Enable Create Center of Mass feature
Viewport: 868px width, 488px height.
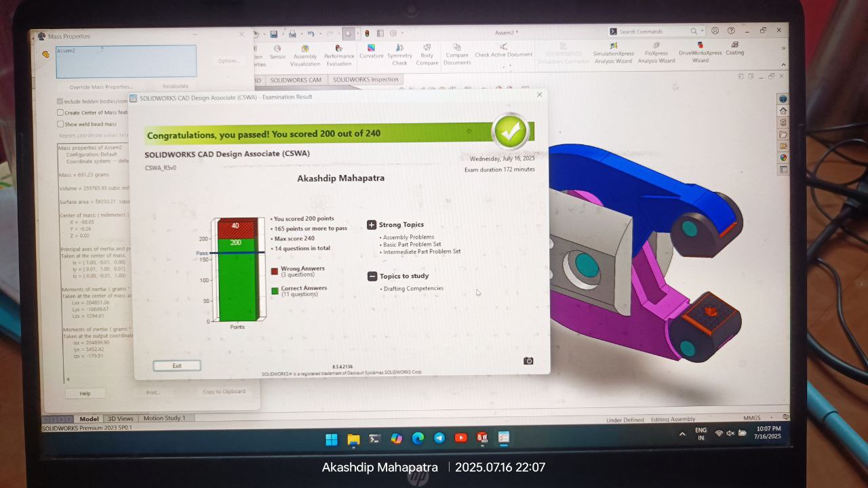[60, 113]
